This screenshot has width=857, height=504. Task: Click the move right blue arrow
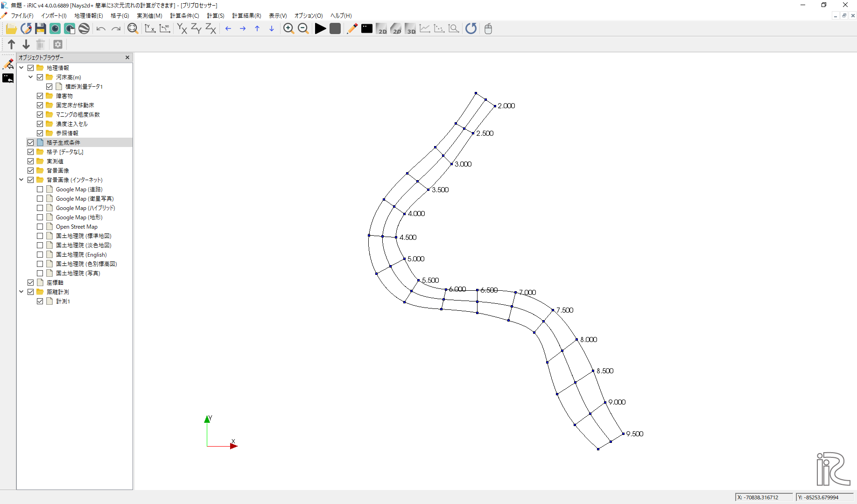pos(243,29)
